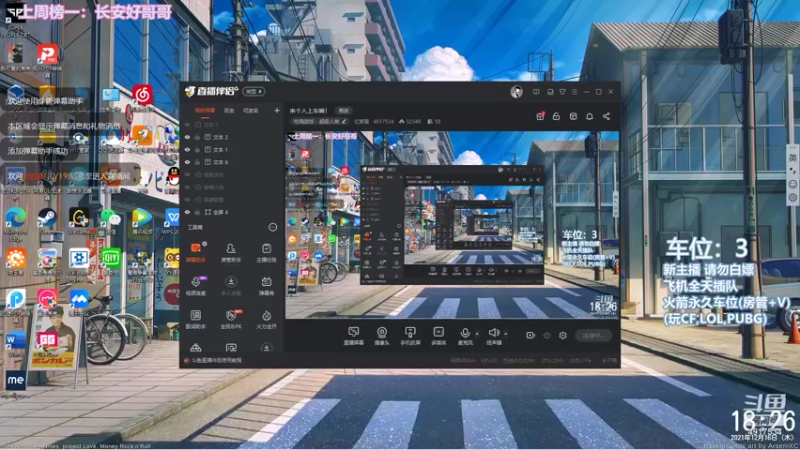Screen dimensions: 800x450
Task: Toggle lock on 全屏 4 source
Action: coord(197,212)
